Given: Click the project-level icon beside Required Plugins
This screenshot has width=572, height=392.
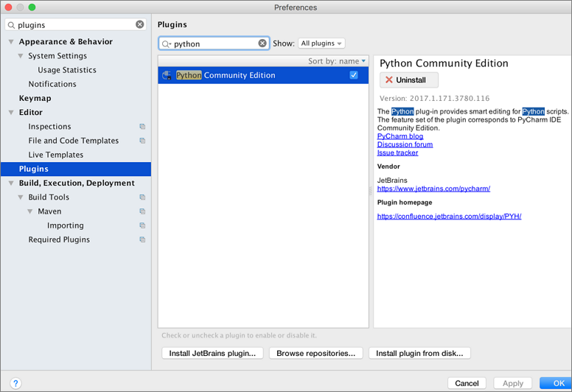Looking at the screenshot, I should coord(142,239).
